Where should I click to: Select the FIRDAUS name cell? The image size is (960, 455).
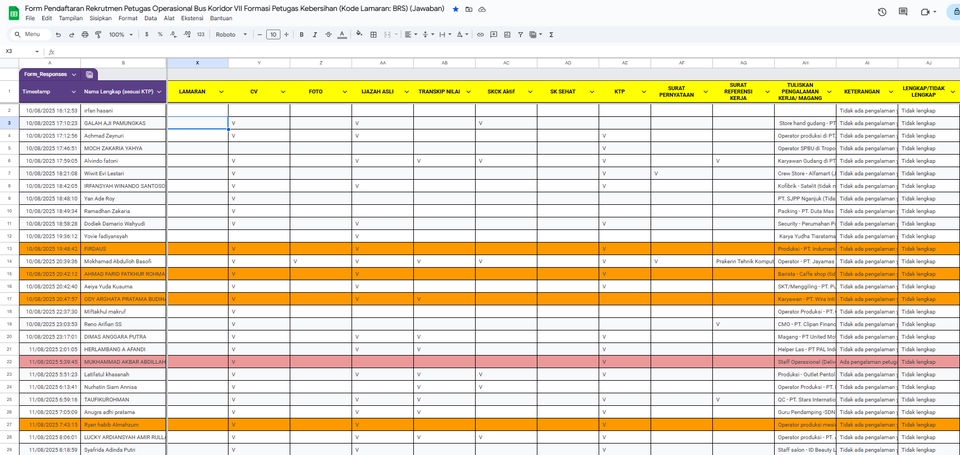pyautogui.click(x=123, y=249)
